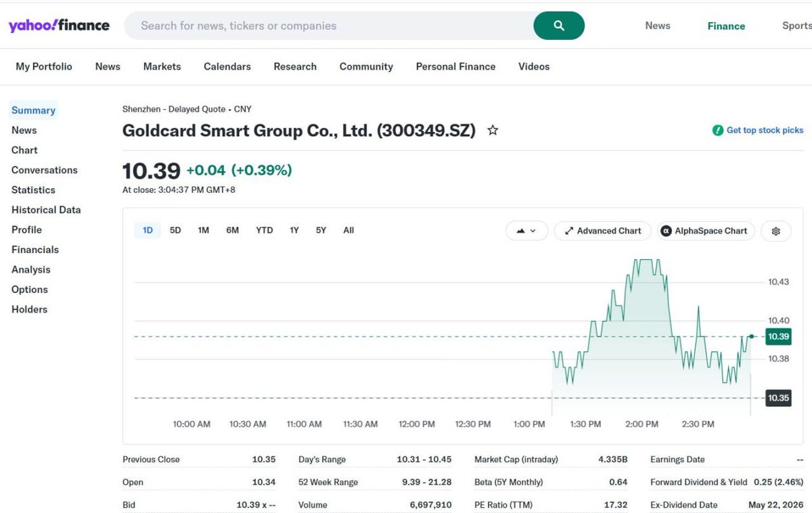Open the Community menu
This screenshot has width=812, height=513.
coord(366,66)
